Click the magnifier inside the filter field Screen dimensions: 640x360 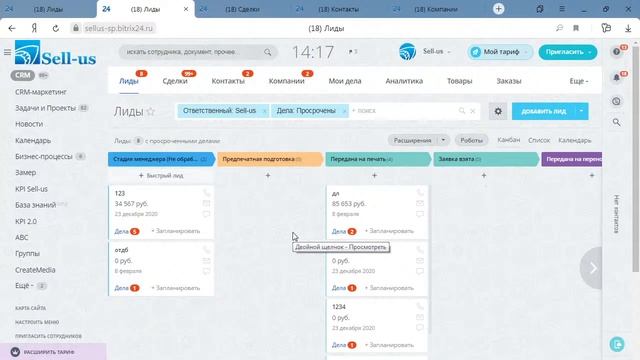coord(462,111)
